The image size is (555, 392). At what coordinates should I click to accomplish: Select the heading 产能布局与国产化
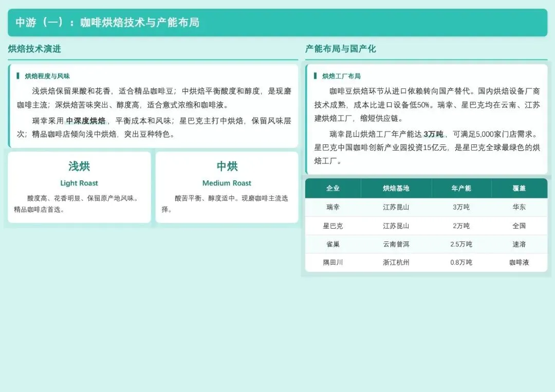point(340,49)
